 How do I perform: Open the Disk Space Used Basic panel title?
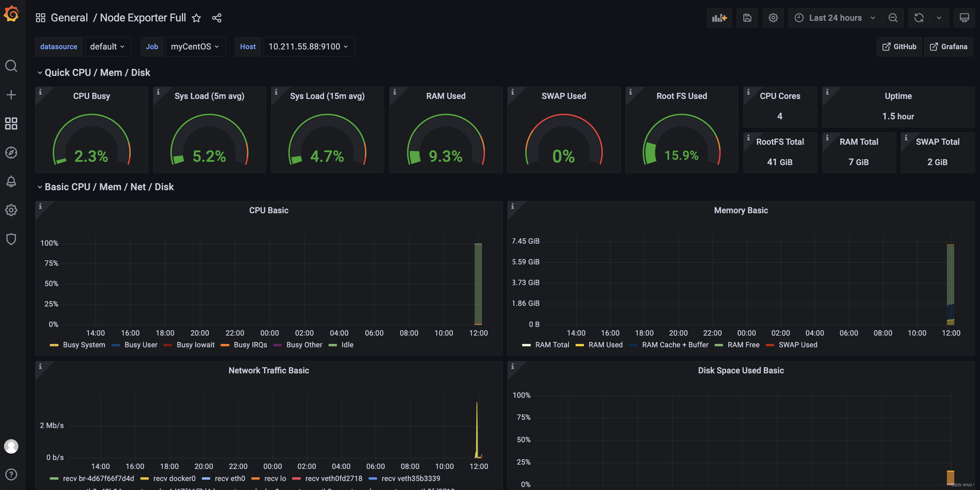point(741,371)
